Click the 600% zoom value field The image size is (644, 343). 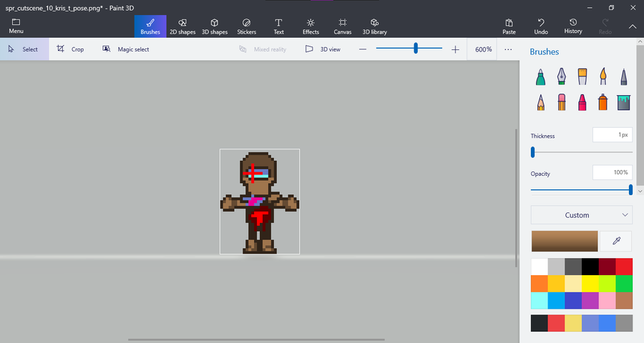tap(483, 49)
